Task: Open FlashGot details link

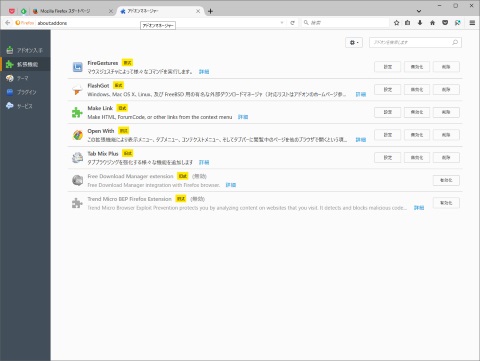Action: pyautogui.click(x=361, y=94)
